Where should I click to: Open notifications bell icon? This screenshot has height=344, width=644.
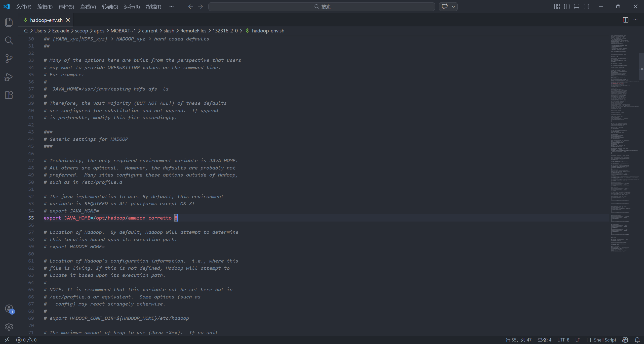click(x=637, y=340)
